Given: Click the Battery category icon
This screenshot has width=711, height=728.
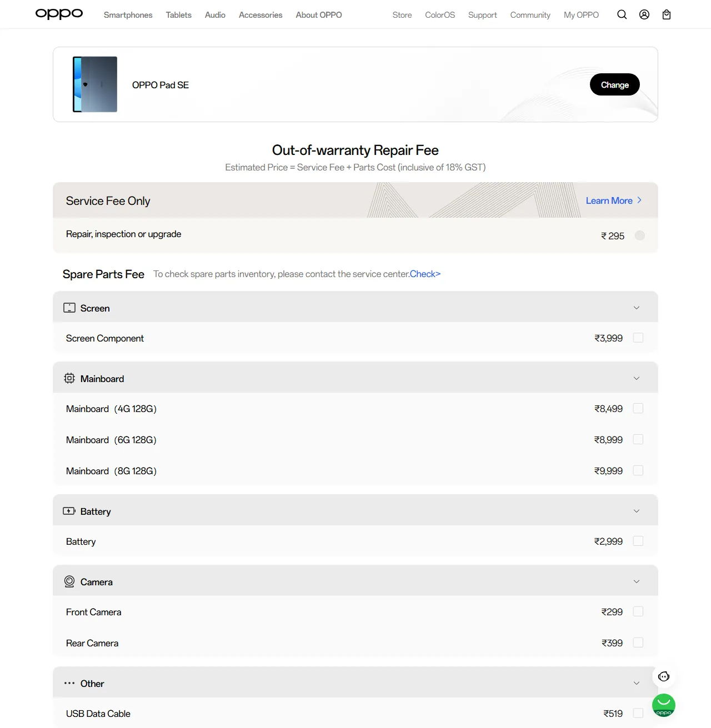Looking at the screenshot, I should coord(69,511).
